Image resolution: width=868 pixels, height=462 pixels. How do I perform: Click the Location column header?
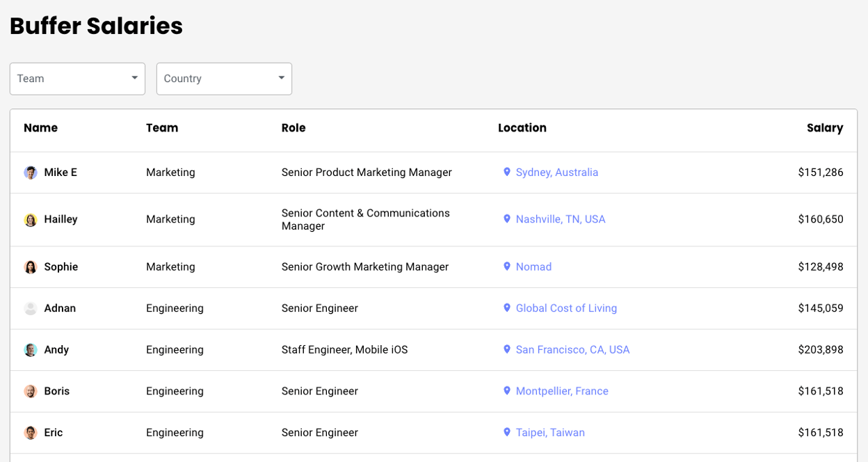(522, 128)
